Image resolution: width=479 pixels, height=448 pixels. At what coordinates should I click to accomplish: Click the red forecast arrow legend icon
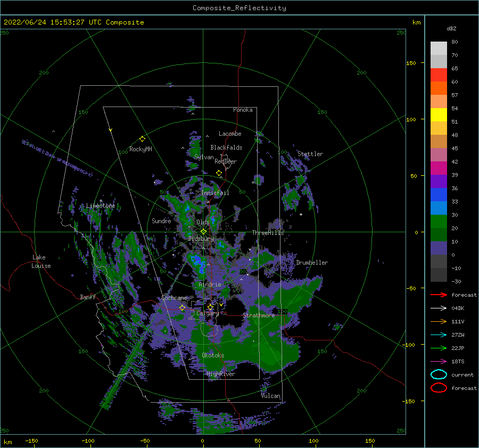click(439, 295)
